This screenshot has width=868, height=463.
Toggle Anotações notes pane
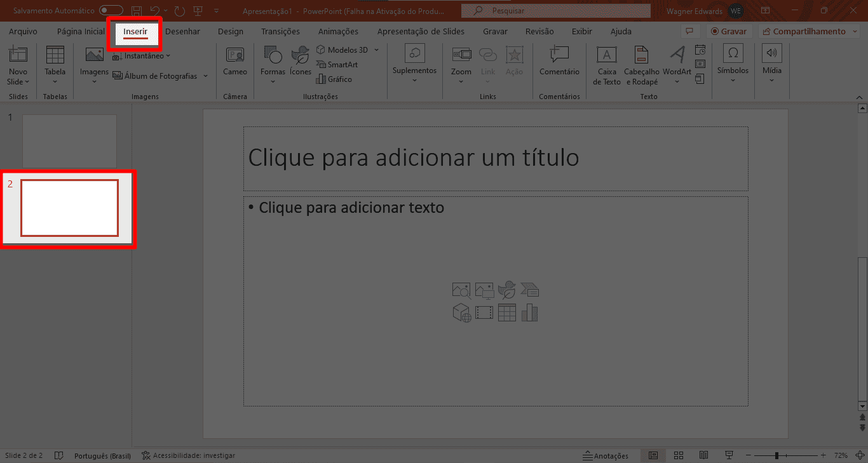pyautogui.click(x=606, y=455)
